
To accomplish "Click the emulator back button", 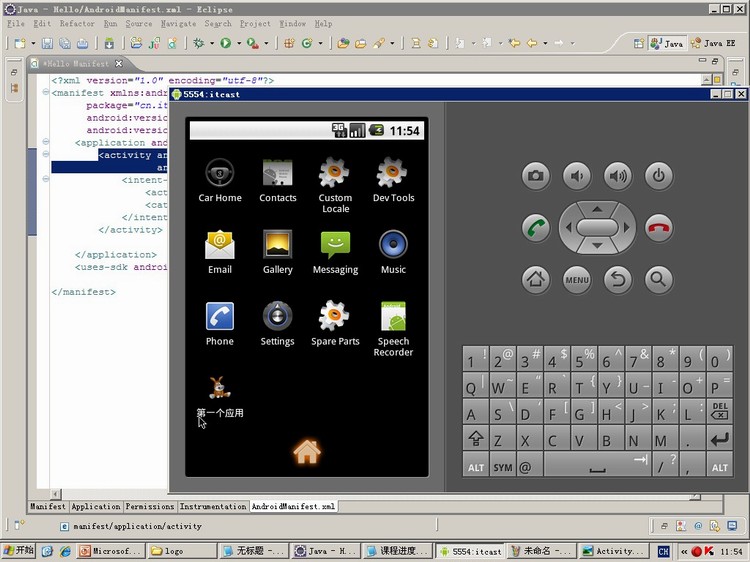I will point(618,279).
